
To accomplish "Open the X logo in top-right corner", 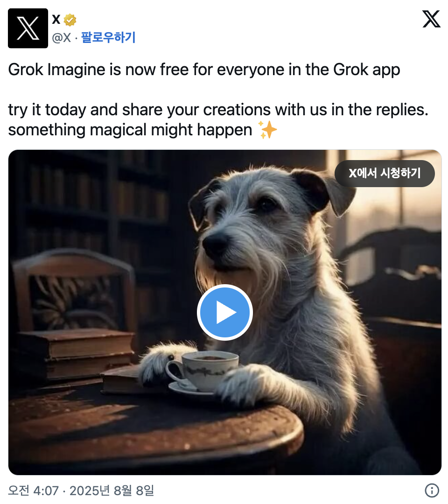I will pyautogui.click(x=431, y=19).
